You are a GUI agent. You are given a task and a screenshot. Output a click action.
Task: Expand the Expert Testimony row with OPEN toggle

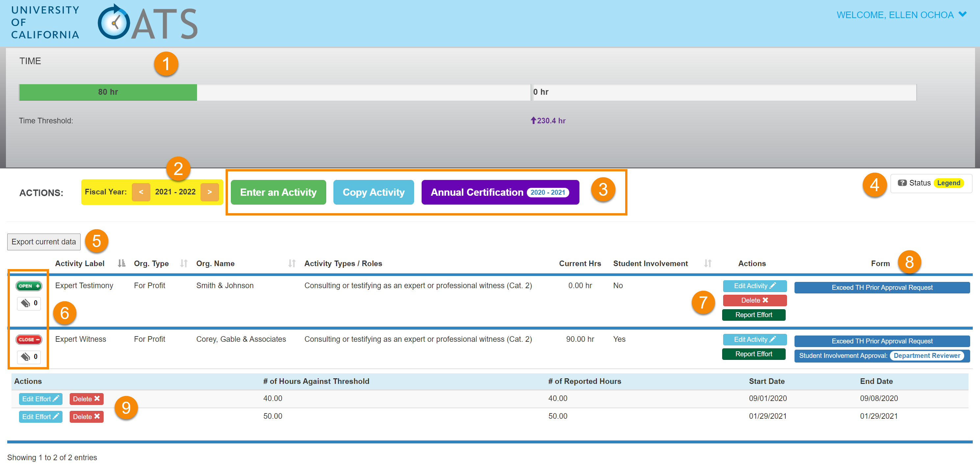(x=29, y=286)
